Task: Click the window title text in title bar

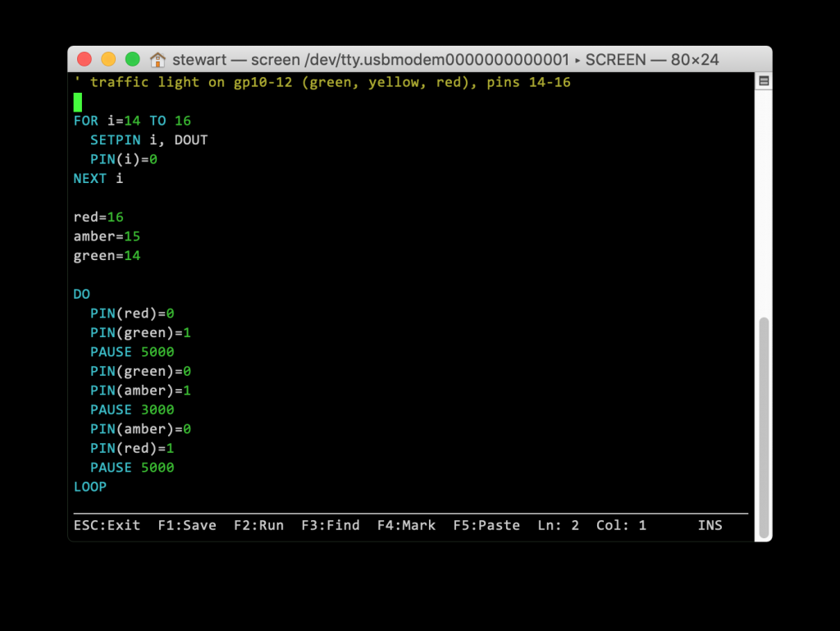Action: (445, 60)
